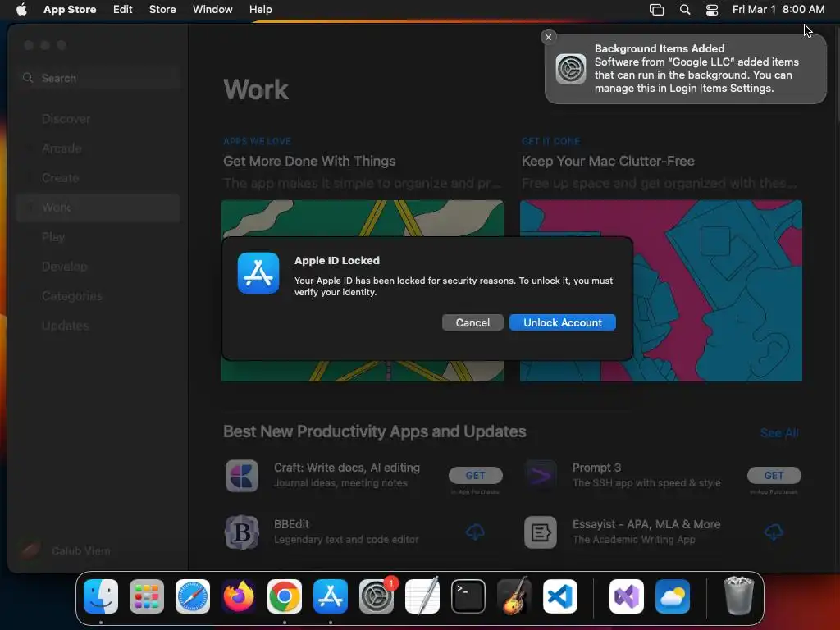Open Safari from the Dock

pos(193,596)
